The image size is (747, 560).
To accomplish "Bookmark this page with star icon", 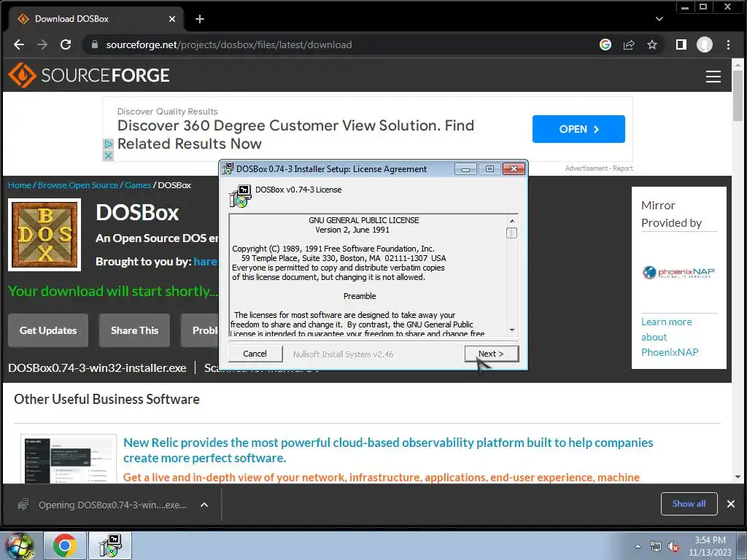I will [652, 44].
